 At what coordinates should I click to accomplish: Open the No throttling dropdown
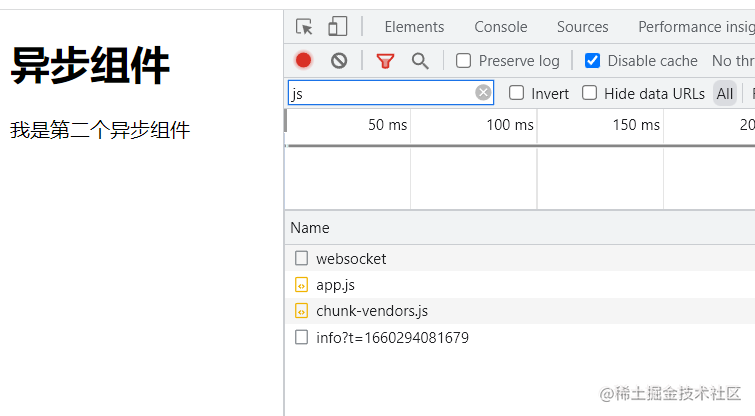[733, 61]
